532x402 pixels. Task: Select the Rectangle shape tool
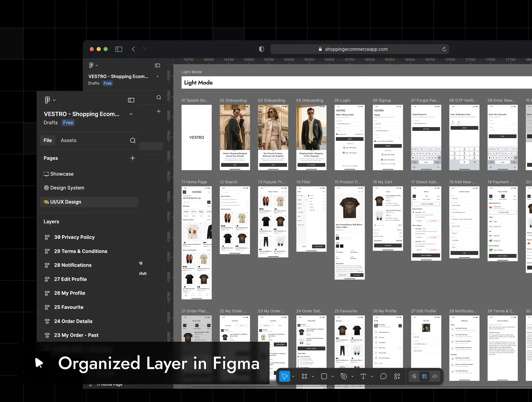tap(324, 376)
